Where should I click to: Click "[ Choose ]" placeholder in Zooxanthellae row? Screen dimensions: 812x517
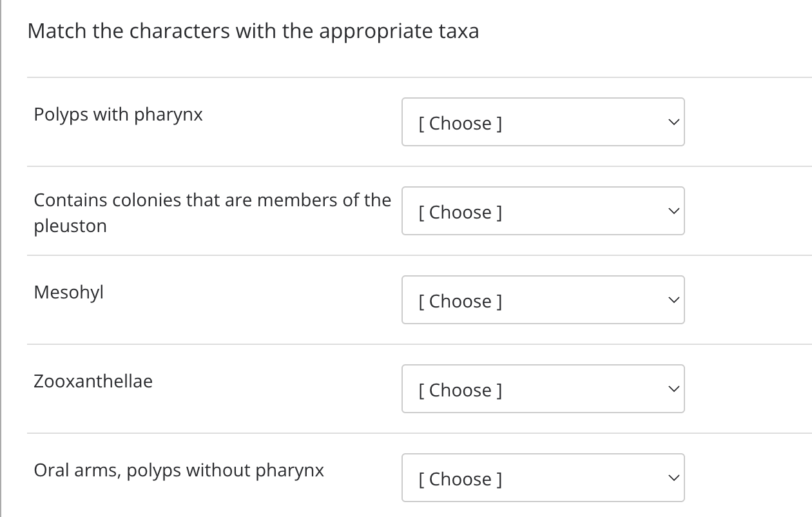pos(459,390)
